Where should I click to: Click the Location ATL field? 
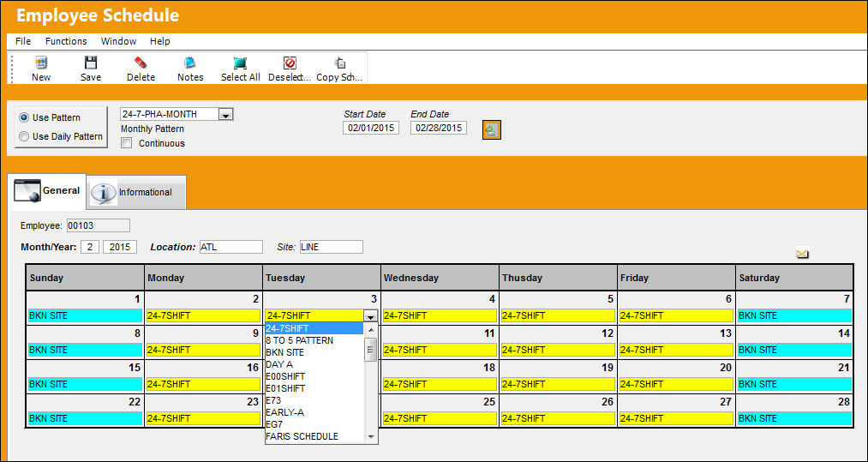click(x=230, y=247)
